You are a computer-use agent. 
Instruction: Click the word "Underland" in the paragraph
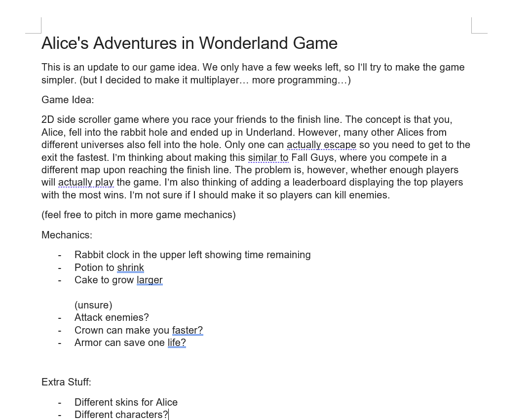pos(269,132)
